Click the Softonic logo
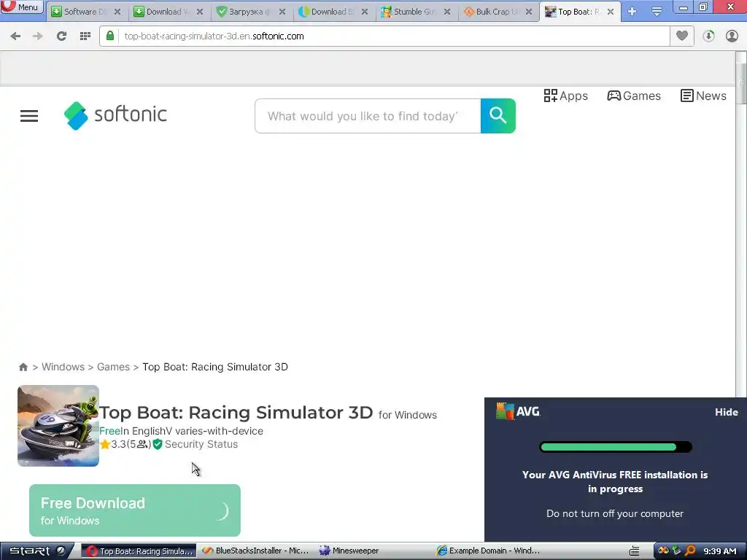747x560 pixels. [115, 115]
